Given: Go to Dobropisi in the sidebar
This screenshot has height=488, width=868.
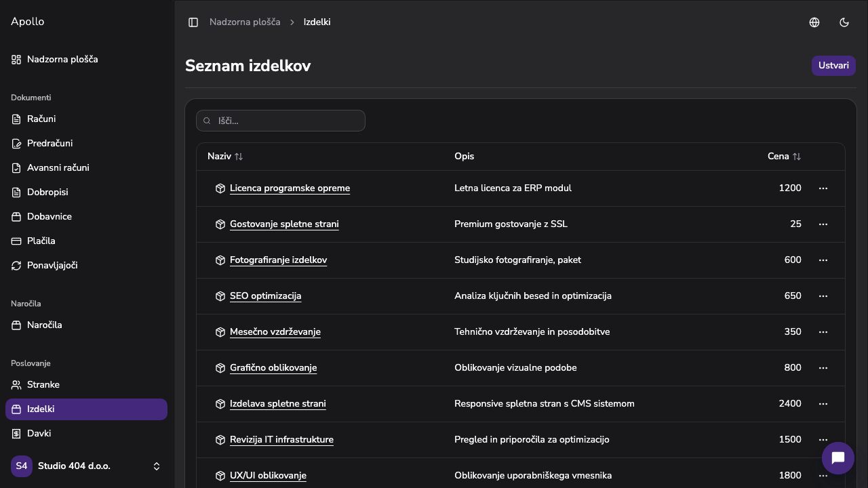Looking at the screenshot, I should [x=86, y=192].
